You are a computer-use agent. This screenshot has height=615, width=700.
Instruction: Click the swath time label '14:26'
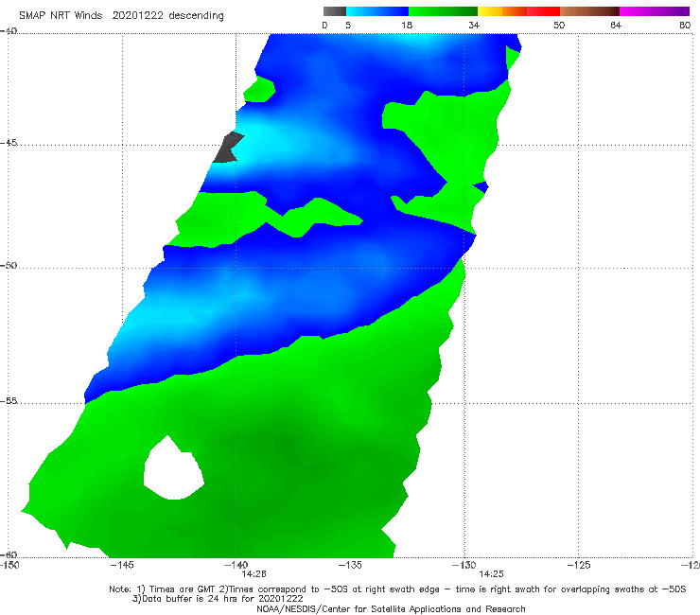[254, 574]
